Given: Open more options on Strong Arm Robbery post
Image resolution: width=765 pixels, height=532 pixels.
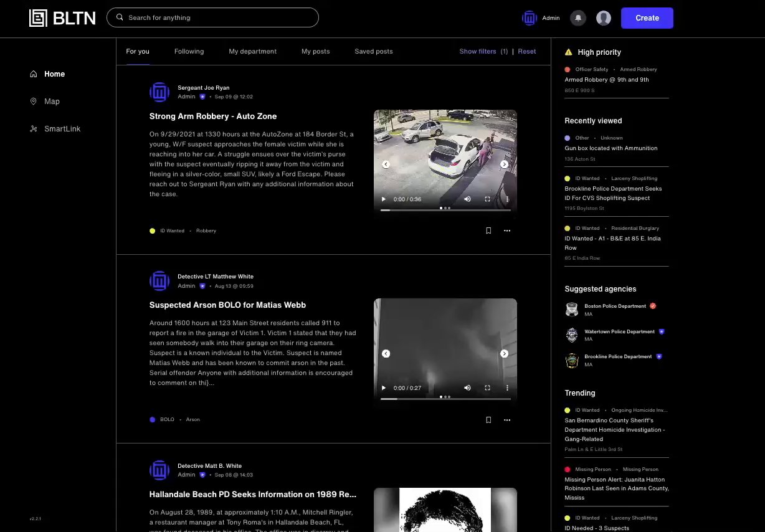Looking at the screenshot, I should (x=507, y=230).
